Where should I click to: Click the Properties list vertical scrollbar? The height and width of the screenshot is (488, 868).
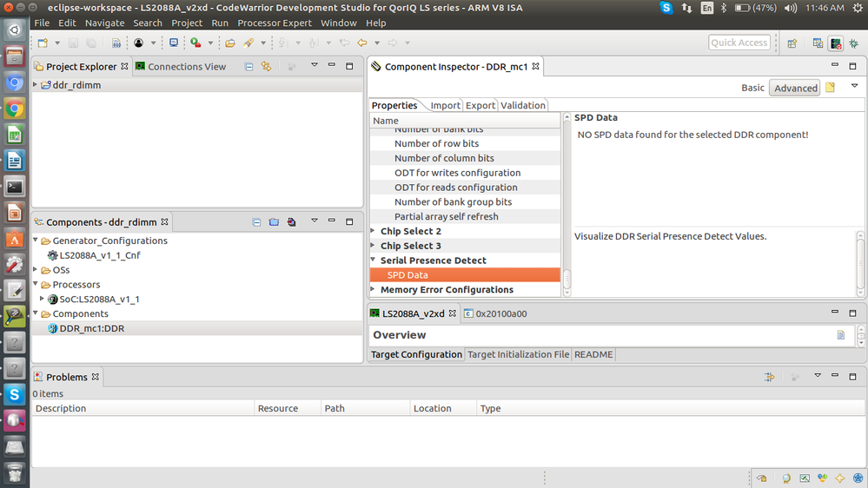[567, 205]
